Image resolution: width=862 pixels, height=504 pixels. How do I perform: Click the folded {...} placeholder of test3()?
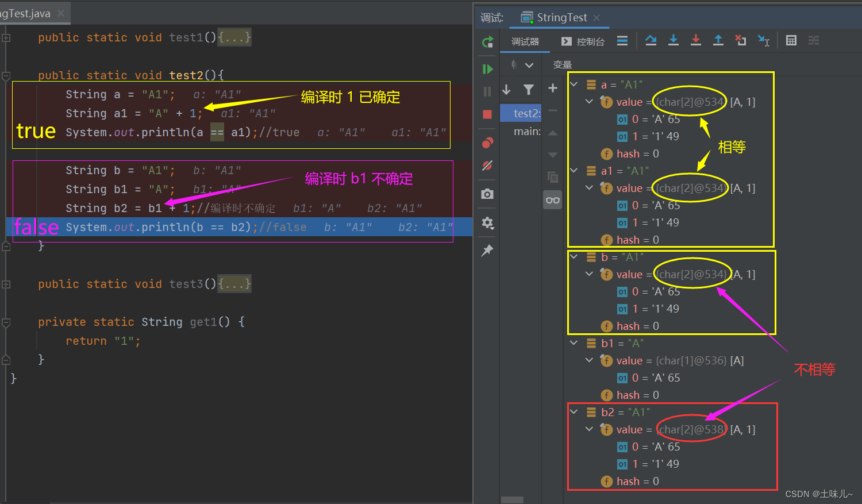pos(234,284)
